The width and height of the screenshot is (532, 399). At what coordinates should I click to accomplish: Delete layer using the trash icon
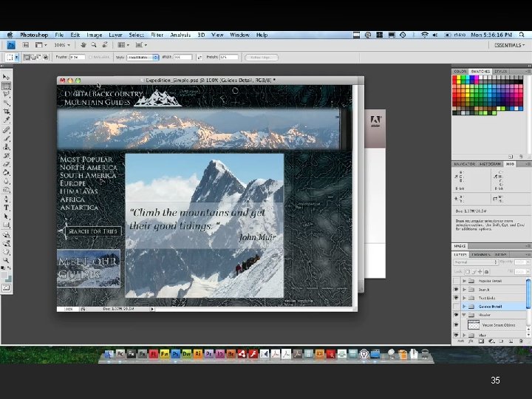(521, 341)
